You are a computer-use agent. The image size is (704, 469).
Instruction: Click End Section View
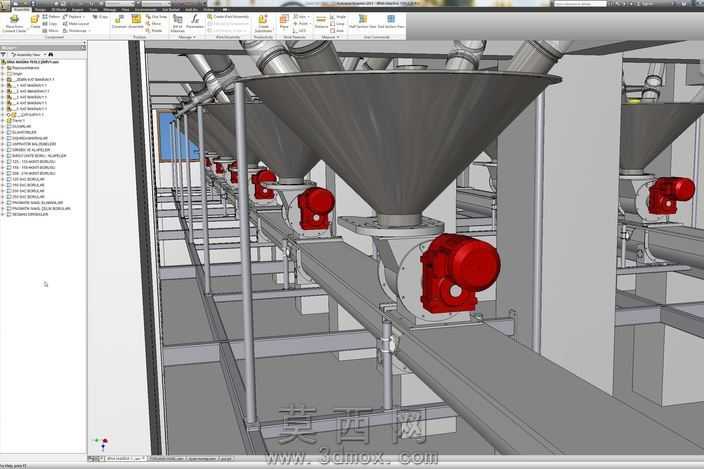391,22
